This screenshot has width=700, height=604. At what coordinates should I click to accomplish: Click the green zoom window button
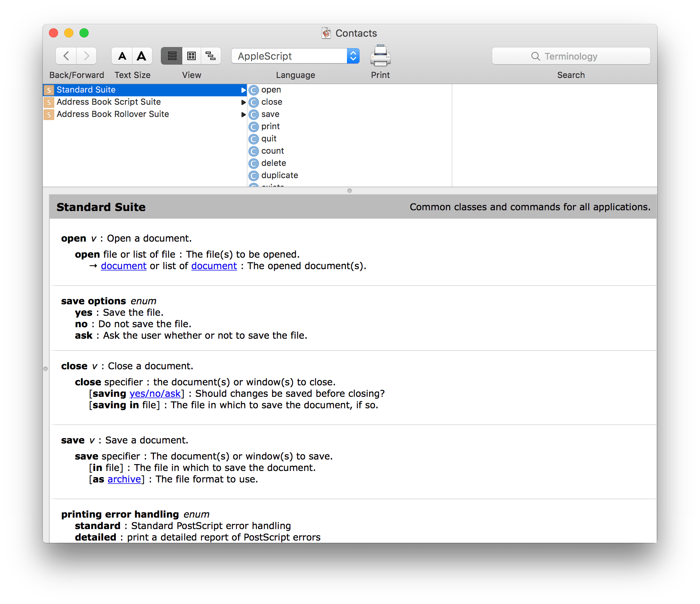[x=84, y=33]
